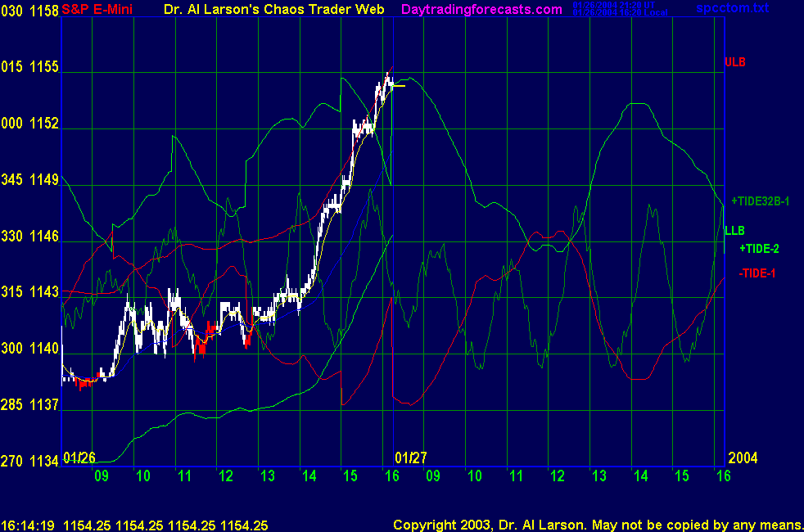Click the 1155 price level label
804x532 pixels.
pos(44,67)
